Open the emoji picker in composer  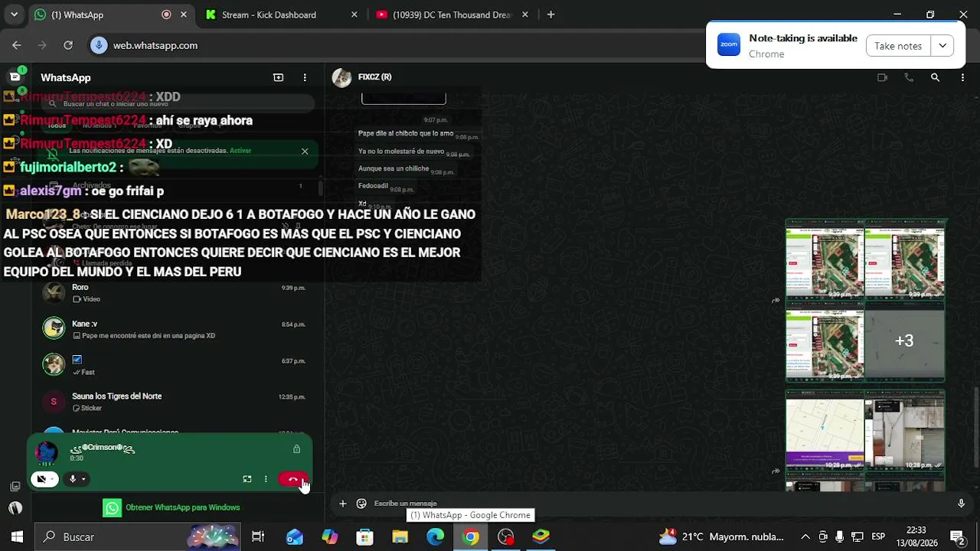coord(361,504)
